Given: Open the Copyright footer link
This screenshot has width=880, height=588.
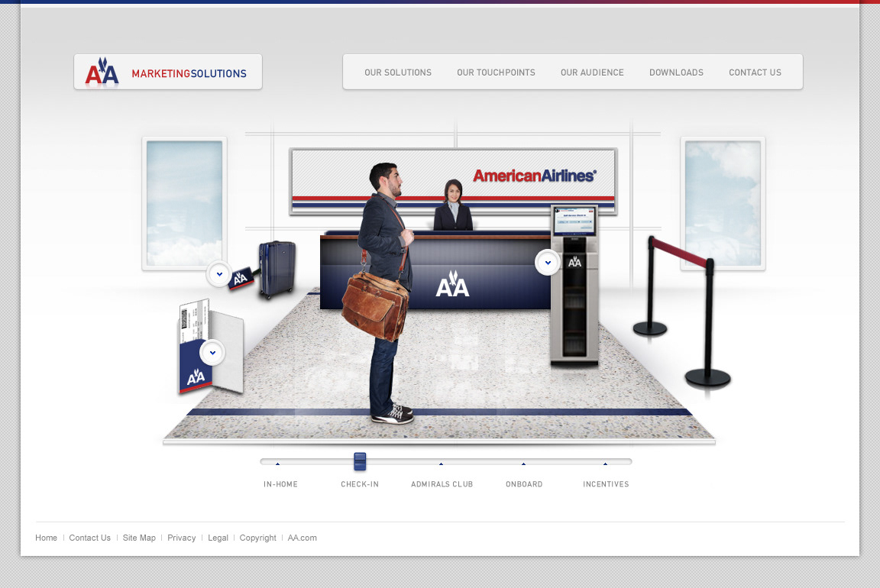Looking at the screenshot, I should click(x=257, y=538).
